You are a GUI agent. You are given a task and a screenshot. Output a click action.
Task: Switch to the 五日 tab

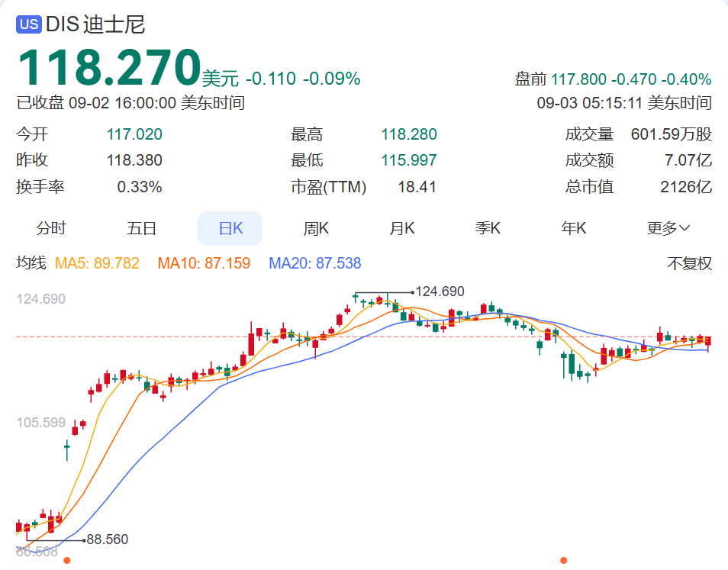[140, 227]
